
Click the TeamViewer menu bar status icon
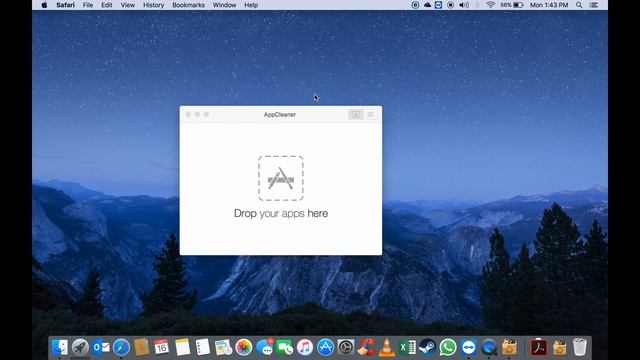coord(438,5)
